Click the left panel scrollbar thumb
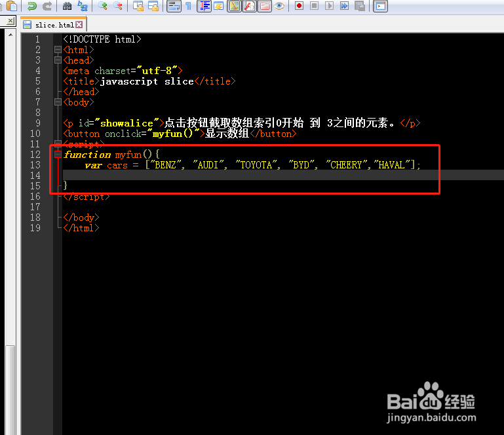The image size is (504, 435). pyautogui.click(x=10, y=390)
